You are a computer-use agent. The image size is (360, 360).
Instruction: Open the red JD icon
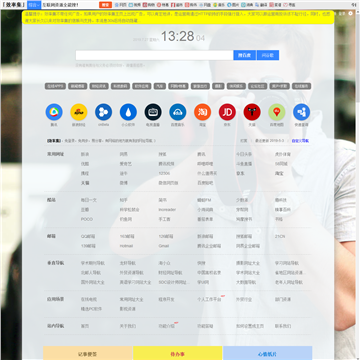pyautogui.click(x=227, y=112)
